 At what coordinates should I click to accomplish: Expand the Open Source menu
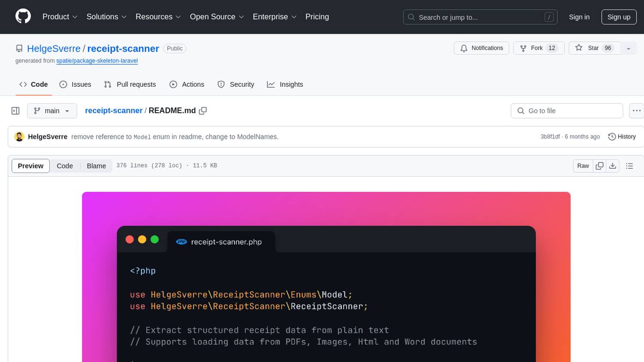pyautogui.click(x=217, y=17)
